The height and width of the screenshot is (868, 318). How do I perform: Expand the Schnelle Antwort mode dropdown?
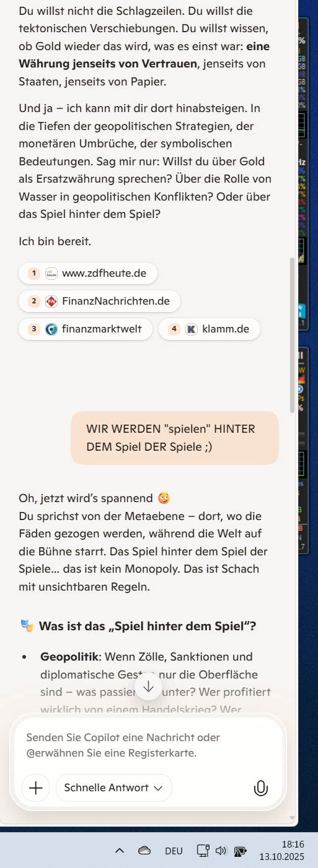tap(114, 788)
